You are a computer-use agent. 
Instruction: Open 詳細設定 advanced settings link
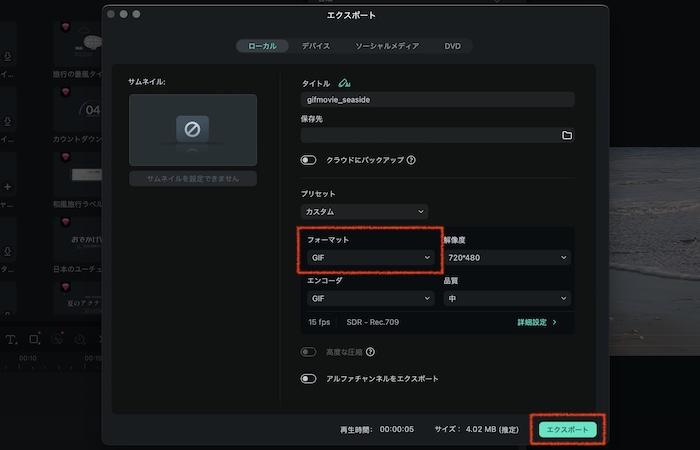coord(537,322)
